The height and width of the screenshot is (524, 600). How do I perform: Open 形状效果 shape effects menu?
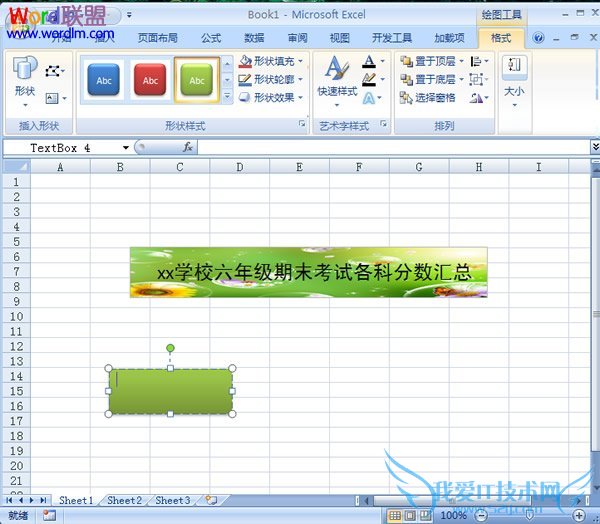coord(271,98)
